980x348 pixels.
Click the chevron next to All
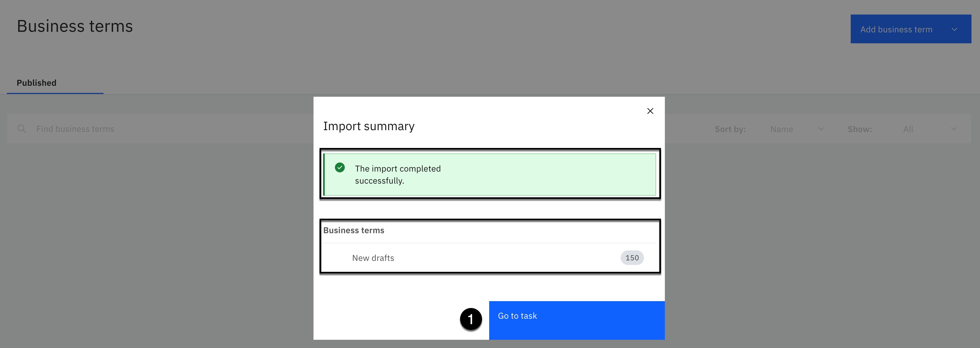coord(954,129)
